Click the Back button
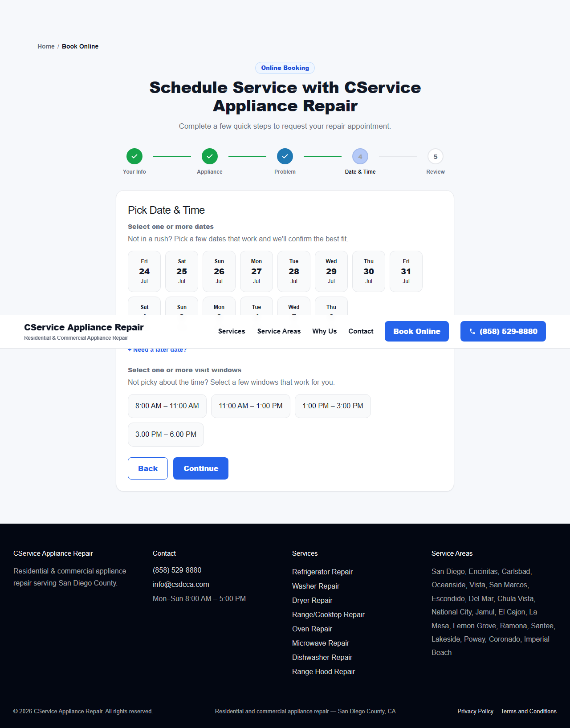 pyautogui.click(x=148, y=468)
